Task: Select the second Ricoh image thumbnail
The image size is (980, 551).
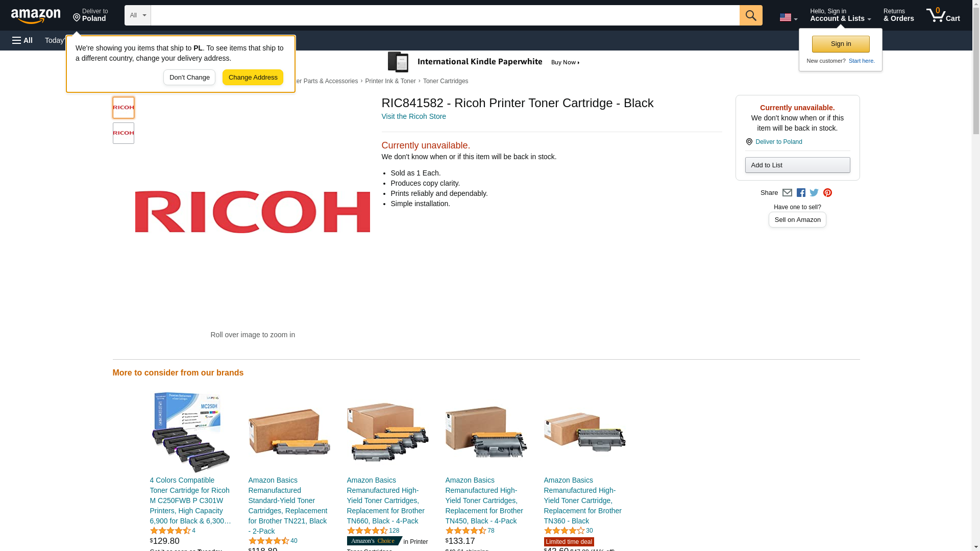Action: point(124,133)
